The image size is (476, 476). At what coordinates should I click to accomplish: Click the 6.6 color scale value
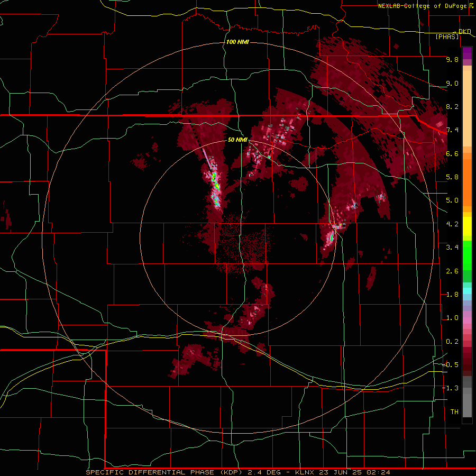tap(452, 153)
